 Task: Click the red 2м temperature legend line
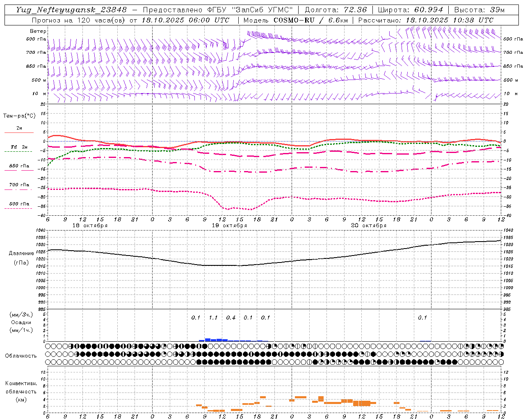click(x=19, y=132)
